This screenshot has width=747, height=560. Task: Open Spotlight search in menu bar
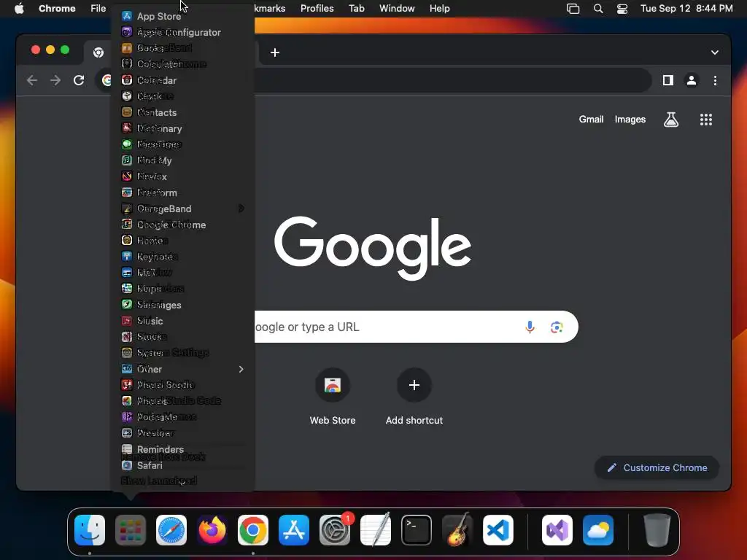click(598, 9)
